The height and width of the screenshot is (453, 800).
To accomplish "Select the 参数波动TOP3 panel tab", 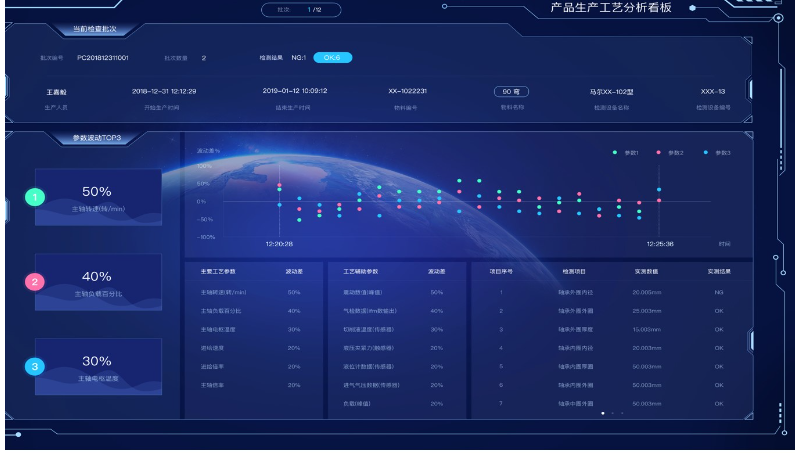I will pos(97,138).
